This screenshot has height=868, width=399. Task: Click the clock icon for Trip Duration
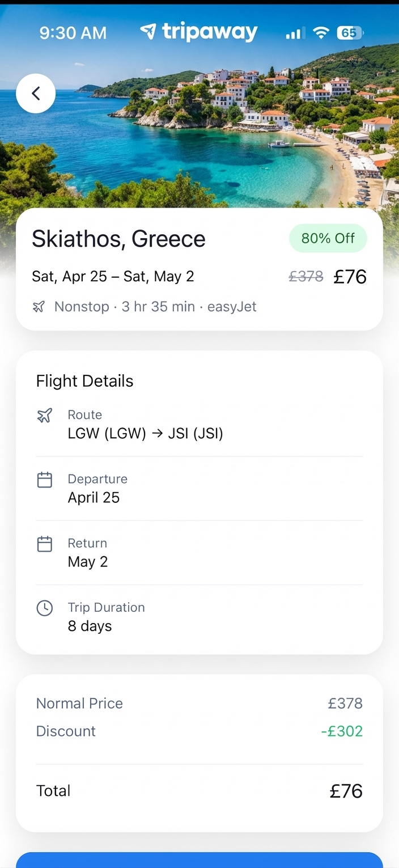[x=44, y=608]
